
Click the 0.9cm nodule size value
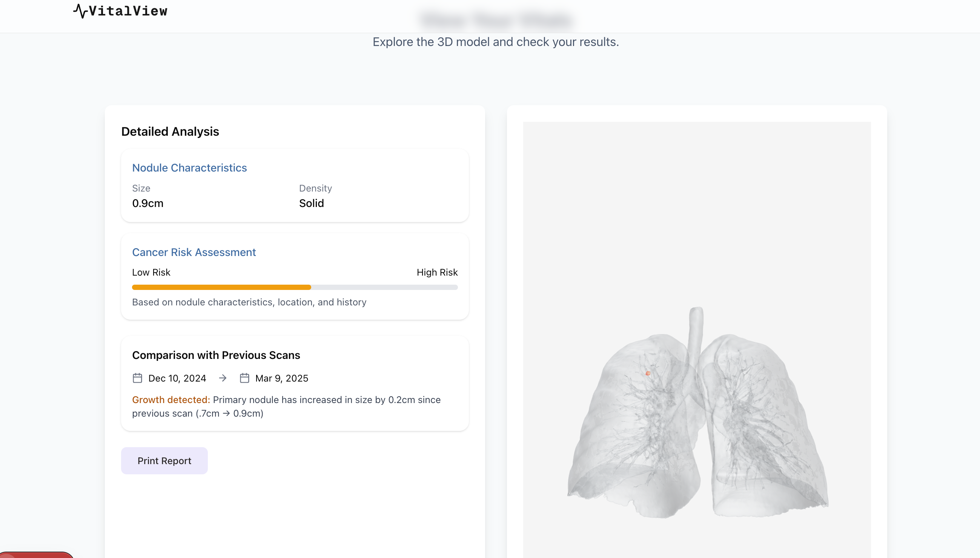click(x=147, y=203)
